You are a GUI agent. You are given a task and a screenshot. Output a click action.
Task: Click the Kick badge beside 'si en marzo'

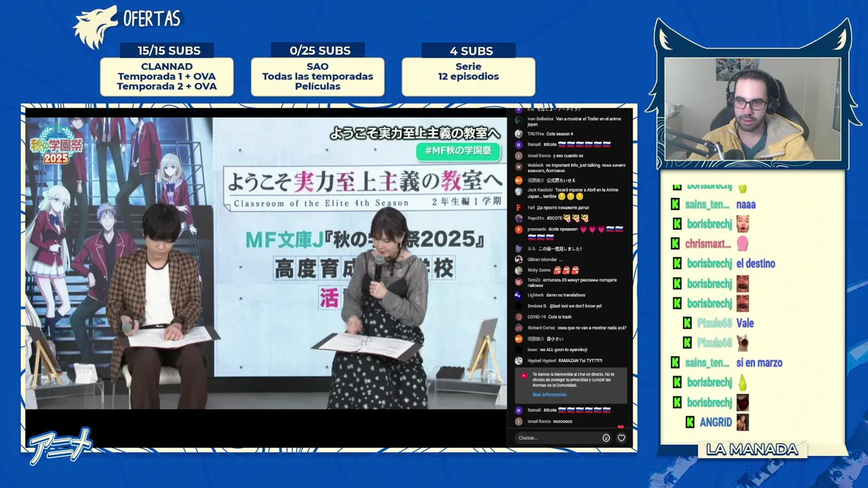coord(675,363)
